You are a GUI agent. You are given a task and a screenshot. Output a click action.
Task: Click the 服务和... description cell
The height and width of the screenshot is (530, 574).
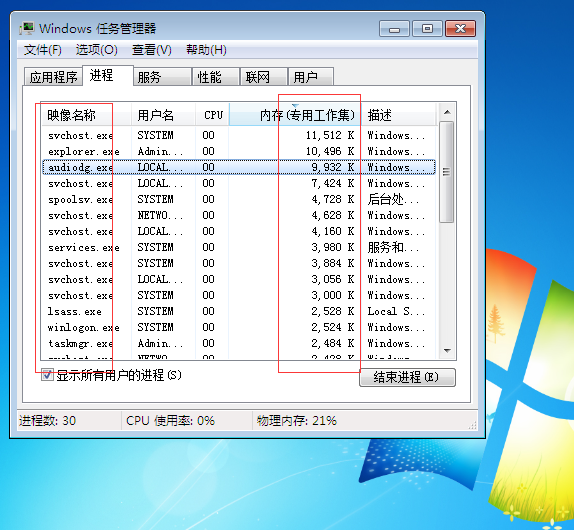[393, 247]
